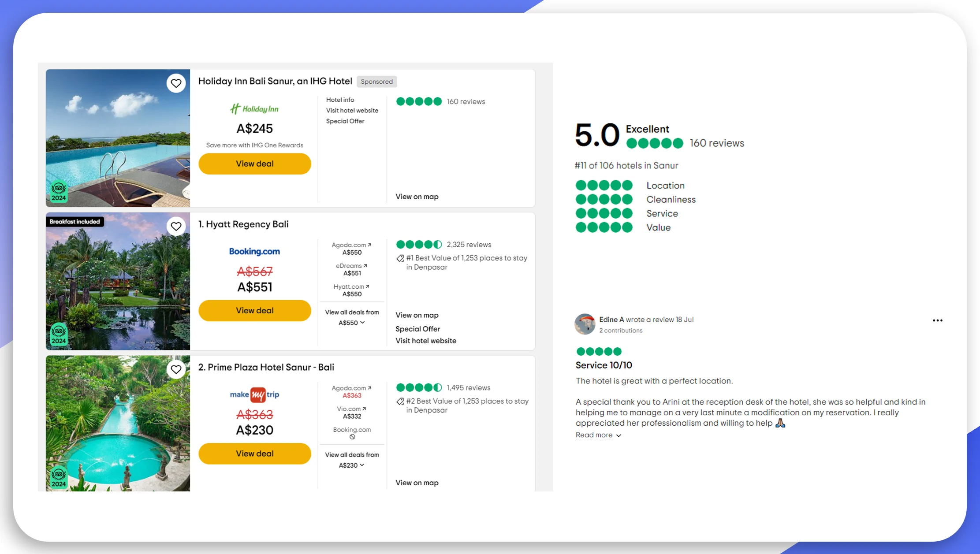Open Hyatt Regency garden photo
This screenshot has height=554, width=980.
[x=118, y=281]
